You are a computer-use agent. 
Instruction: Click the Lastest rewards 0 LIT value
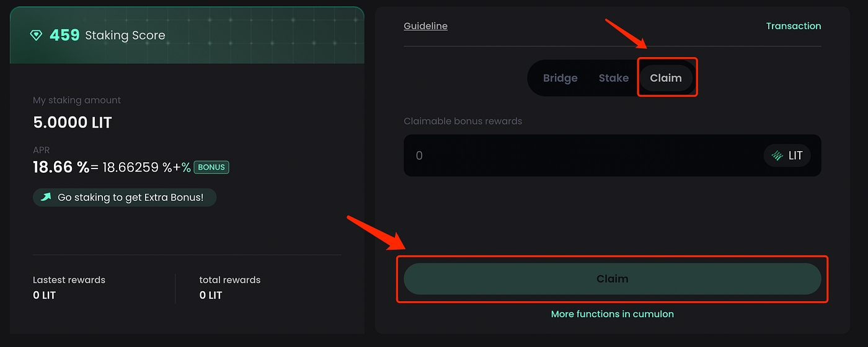(x=45, y=296)
